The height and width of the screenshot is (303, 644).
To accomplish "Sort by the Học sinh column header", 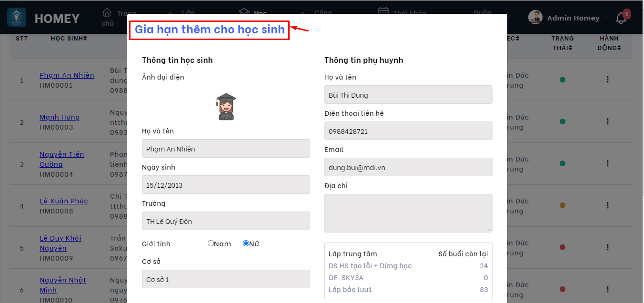I will 69,39.
